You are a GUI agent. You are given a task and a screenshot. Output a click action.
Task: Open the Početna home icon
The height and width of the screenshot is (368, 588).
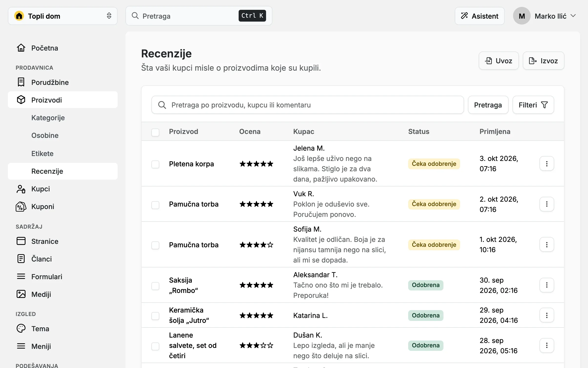pos(21,48)
